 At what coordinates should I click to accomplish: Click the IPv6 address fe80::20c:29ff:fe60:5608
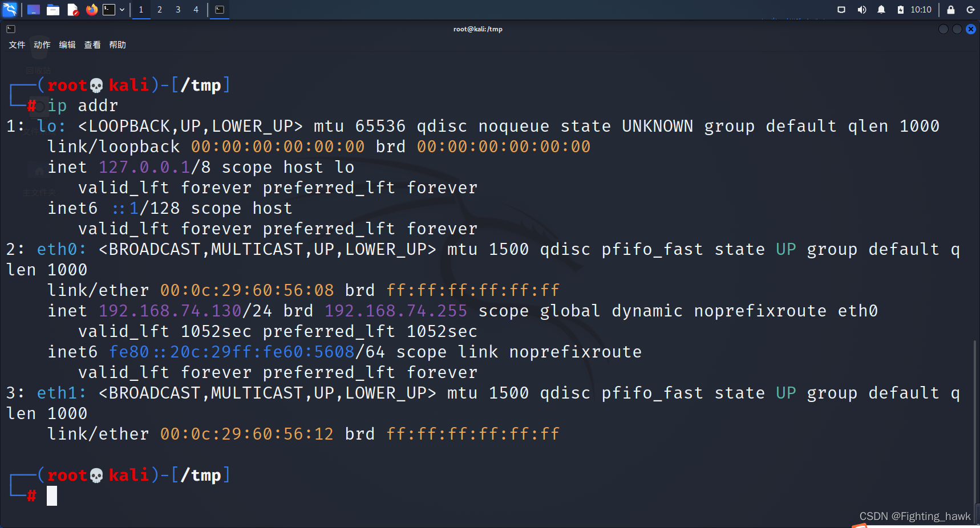click(x=232, y=352)
